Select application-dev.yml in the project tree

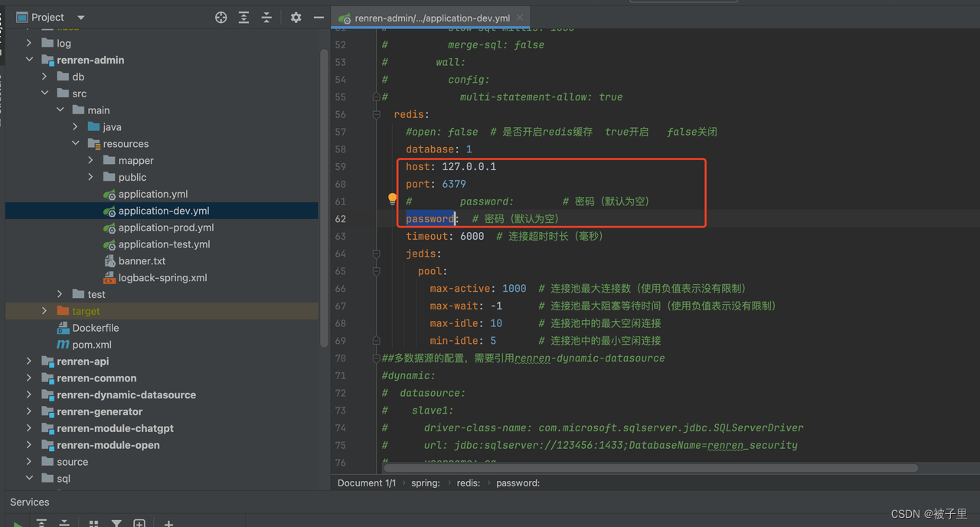(x=164, y=211)
